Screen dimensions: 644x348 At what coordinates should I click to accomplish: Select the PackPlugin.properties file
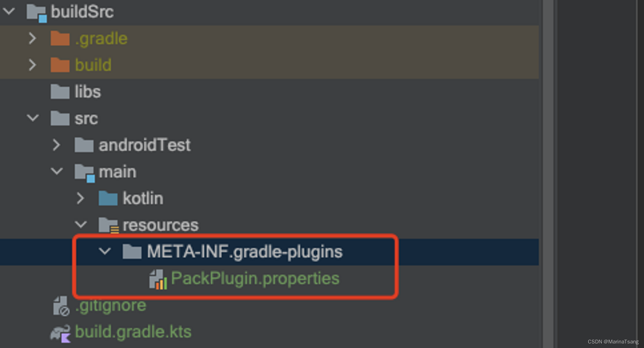coord(255,278)
